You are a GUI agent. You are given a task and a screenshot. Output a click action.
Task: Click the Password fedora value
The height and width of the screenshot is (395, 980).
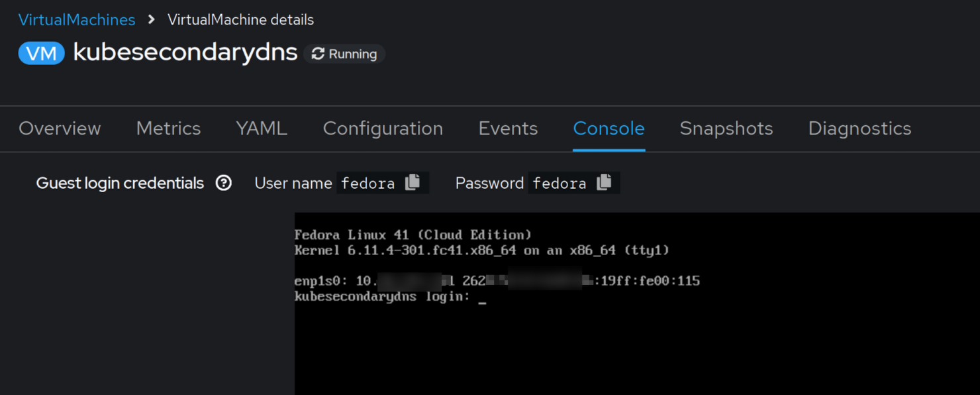(x=560, y=184)
